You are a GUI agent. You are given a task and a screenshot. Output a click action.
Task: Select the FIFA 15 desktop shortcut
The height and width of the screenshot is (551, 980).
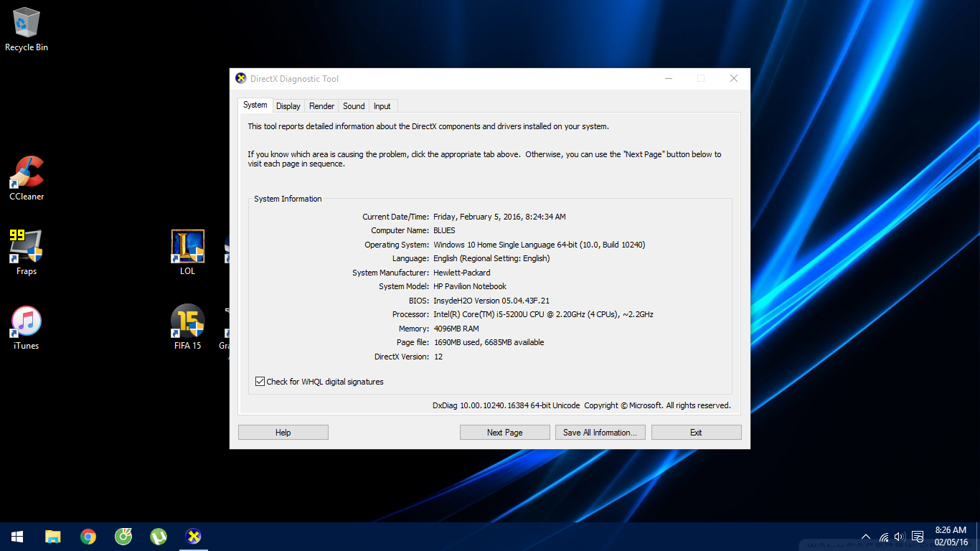pos(187,327)
